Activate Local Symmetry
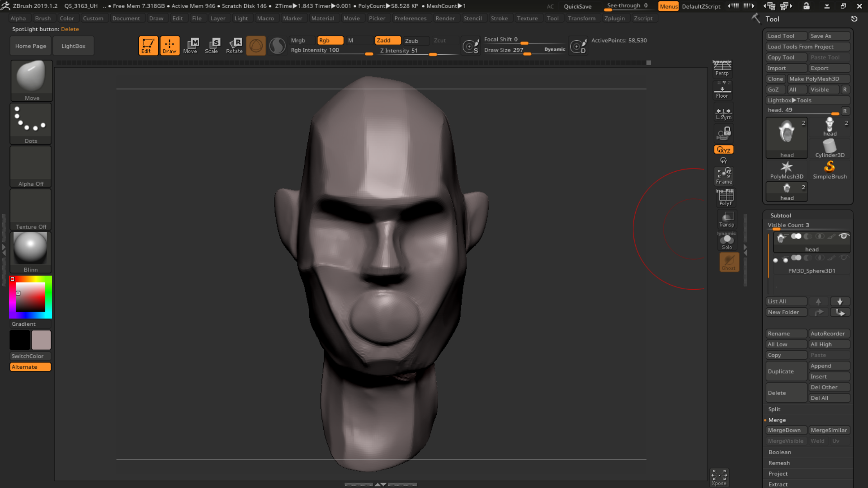 point(723,113)
